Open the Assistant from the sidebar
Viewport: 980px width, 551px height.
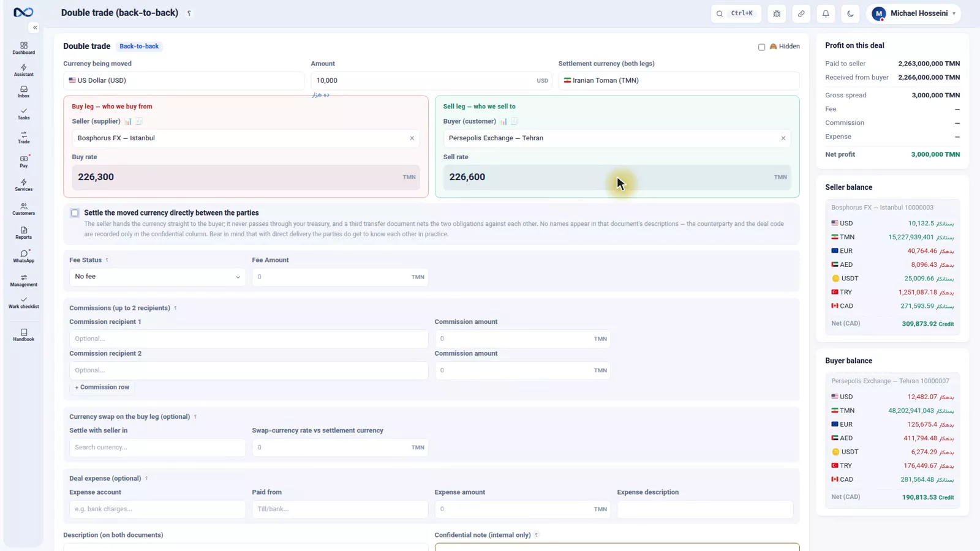pos(23,70)
